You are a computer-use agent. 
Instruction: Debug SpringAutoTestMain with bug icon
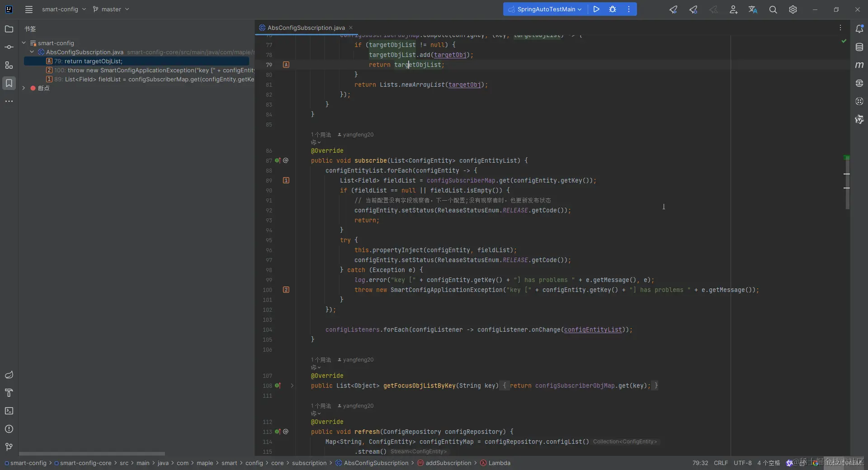[613, 9]
